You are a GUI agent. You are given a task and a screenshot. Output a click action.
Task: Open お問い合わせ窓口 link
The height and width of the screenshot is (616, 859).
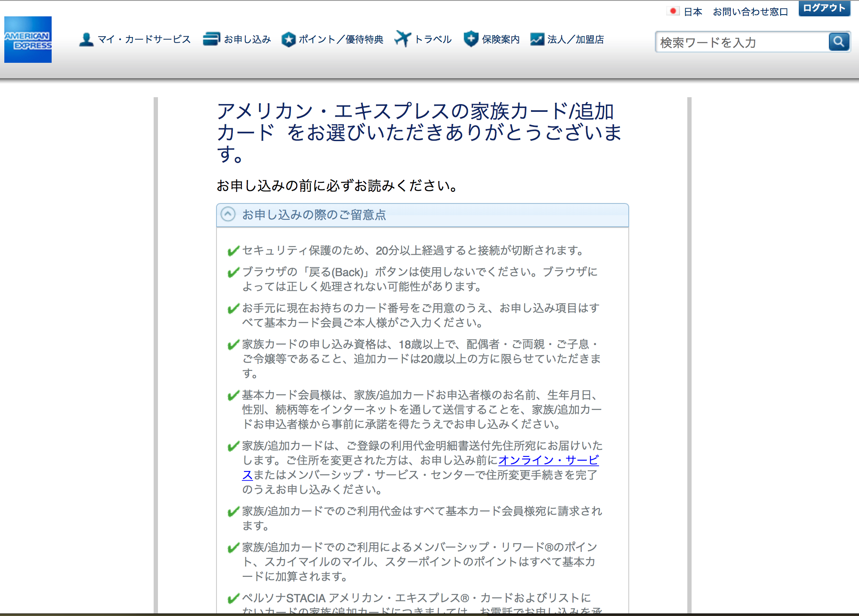(751, 12)
